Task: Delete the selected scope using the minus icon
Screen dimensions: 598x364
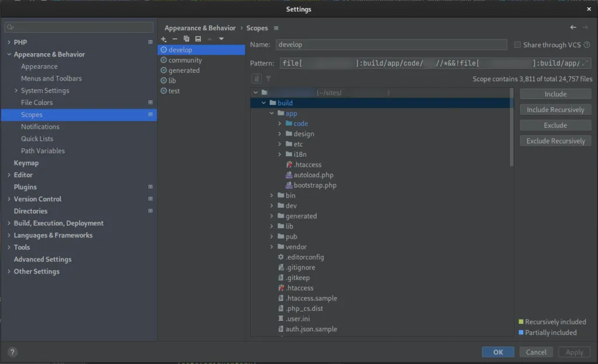Action: coord(173,38)
